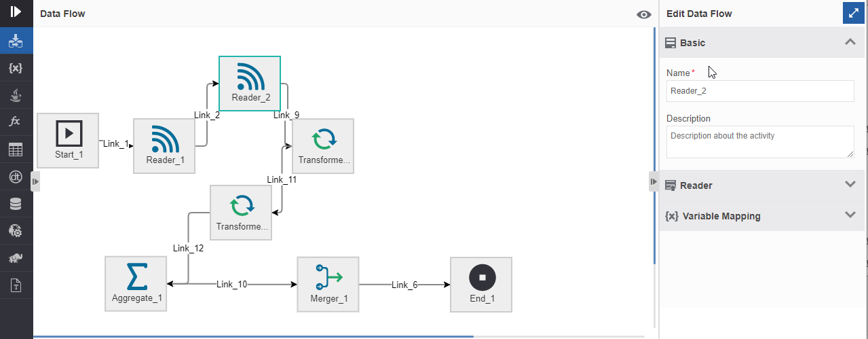Expand the Variable Mapping section chevron
This screenshot has height=339, width=868.
tap(850, 215)
